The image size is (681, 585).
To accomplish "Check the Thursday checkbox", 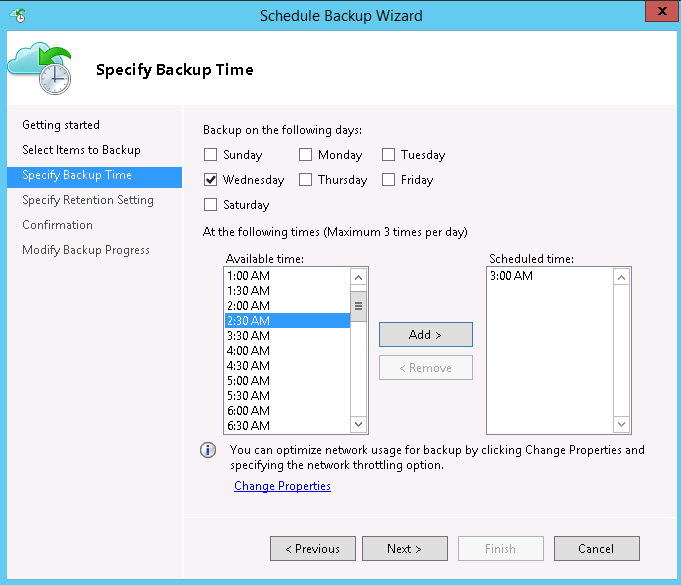I will (x=305, y=180).
